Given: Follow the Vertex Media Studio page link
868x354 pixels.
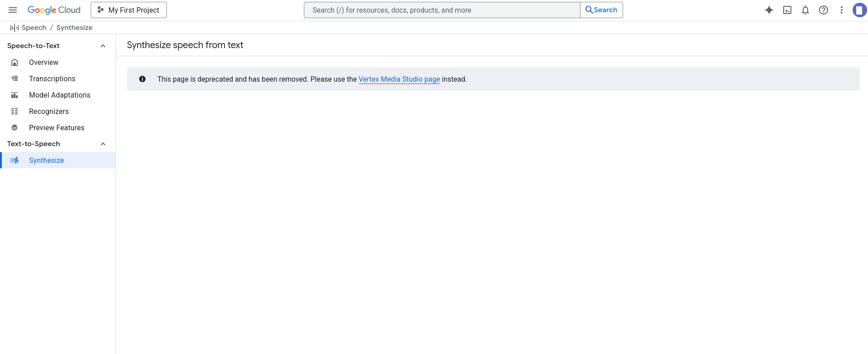Looking at the screenshot, I should tap(399, 79).
